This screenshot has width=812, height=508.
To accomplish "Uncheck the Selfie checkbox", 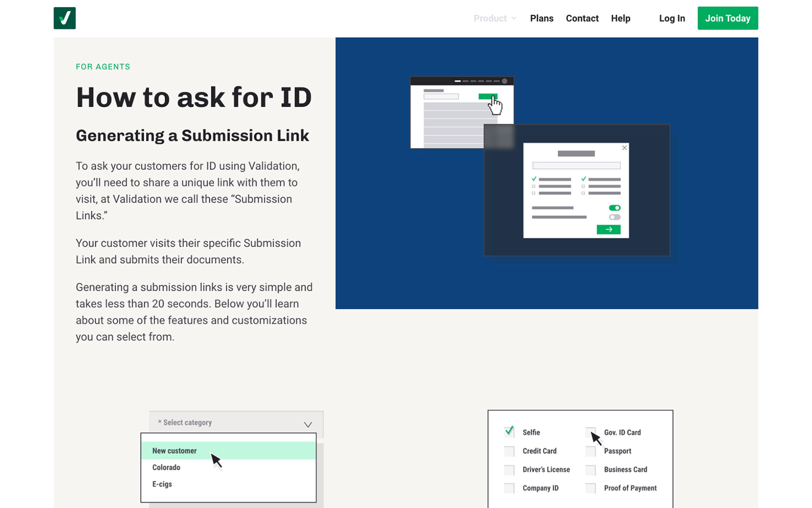I will point(509,432).
